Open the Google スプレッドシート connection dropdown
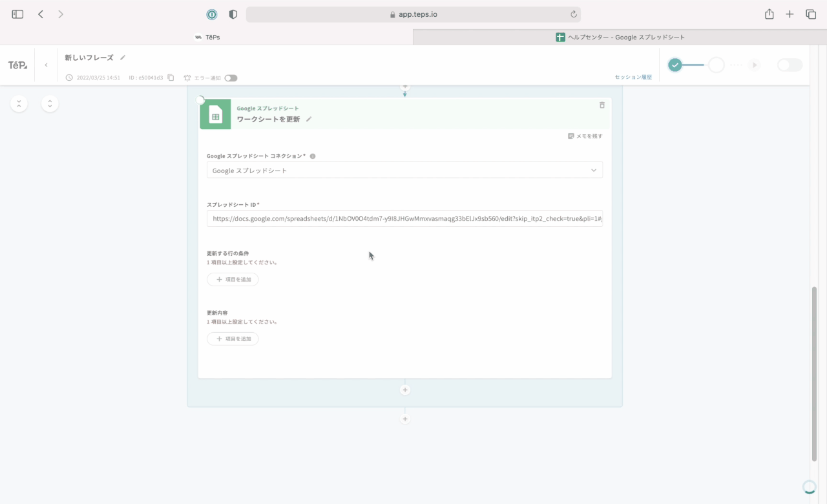827x504 pixels. click(404, 170)
